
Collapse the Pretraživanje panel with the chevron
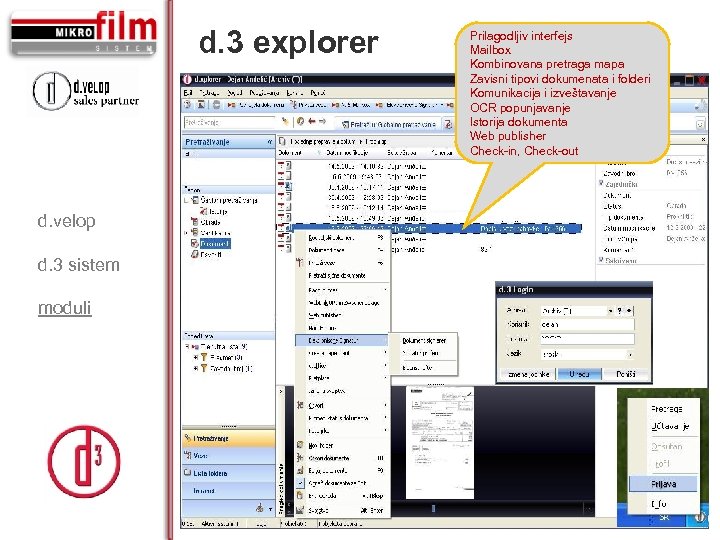(270, 142)
